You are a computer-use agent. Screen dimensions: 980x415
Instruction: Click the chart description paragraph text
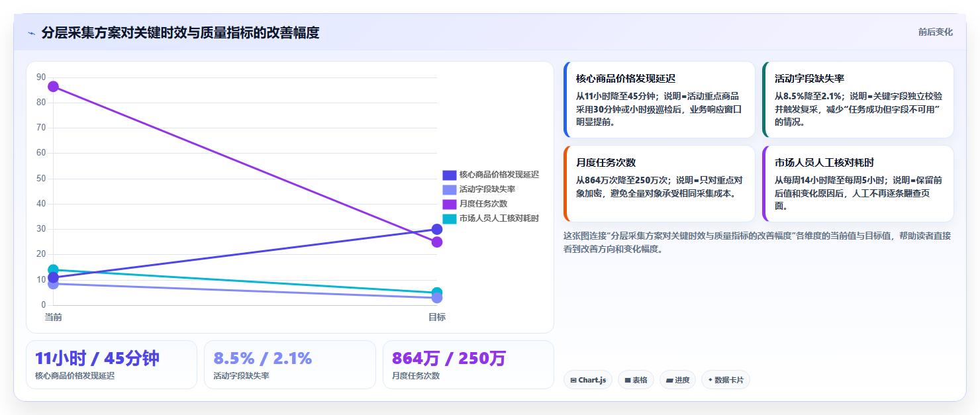click(x=757, y=242)
